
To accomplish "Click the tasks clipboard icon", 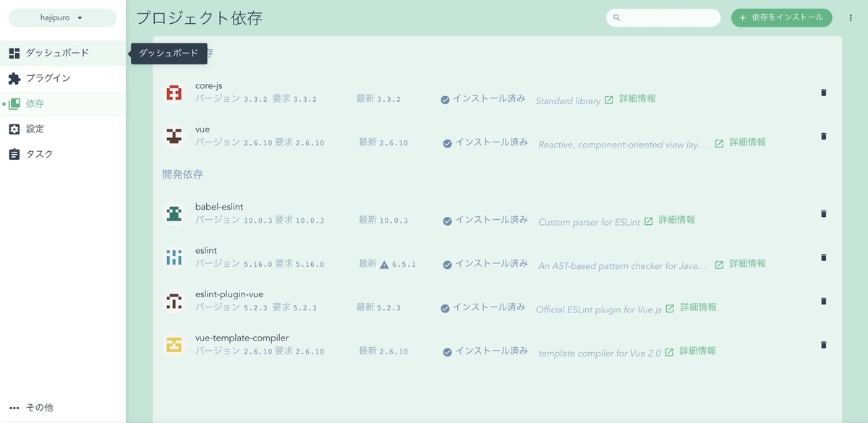I will click(14, 154).
